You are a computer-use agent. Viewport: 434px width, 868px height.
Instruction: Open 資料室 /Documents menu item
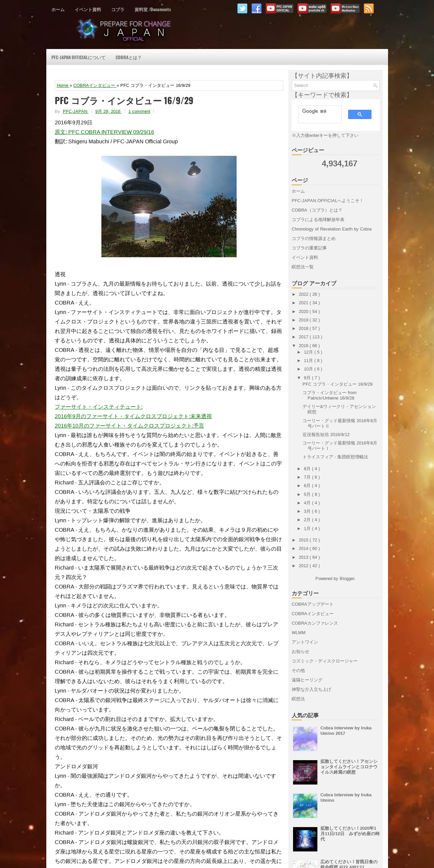[152, 9]
